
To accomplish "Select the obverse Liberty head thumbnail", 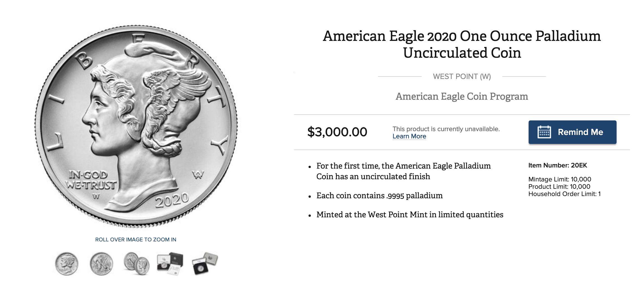I will tap(67, 264).
